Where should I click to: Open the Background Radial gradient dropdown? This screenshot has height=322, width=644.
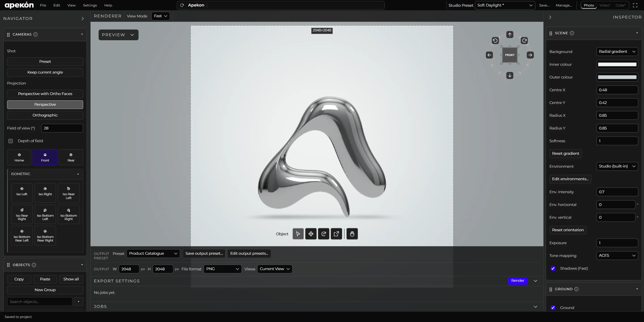point(617,51)
